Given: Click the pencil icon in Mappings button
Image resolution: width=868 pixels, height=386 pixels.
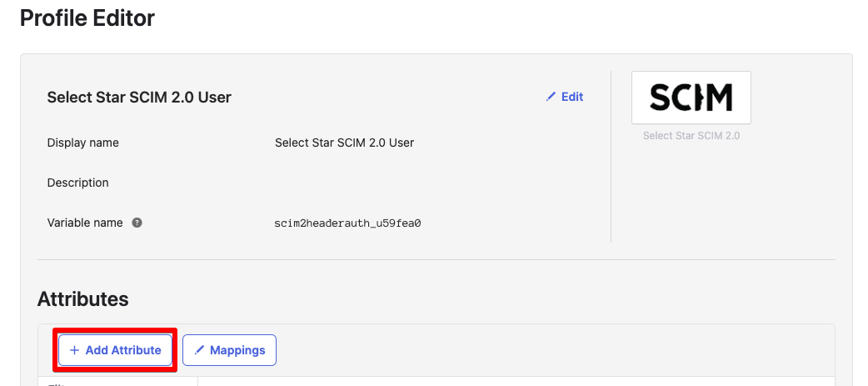Looking at the screenshot, I should (x=199, y=350).
